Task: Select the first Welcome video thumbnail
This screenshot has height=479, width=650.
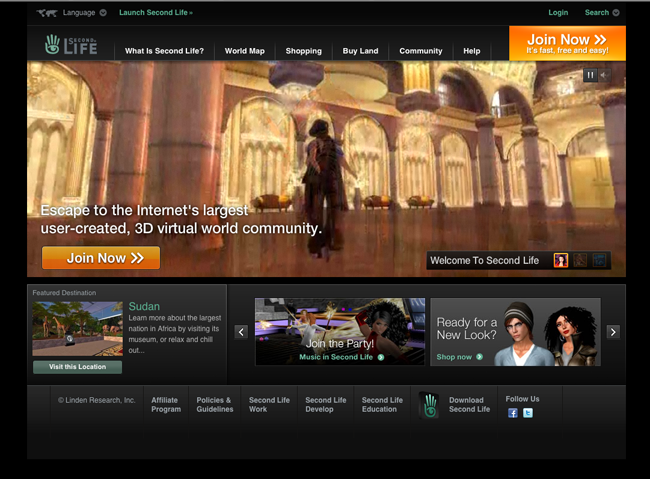Action: click(561, 260)
